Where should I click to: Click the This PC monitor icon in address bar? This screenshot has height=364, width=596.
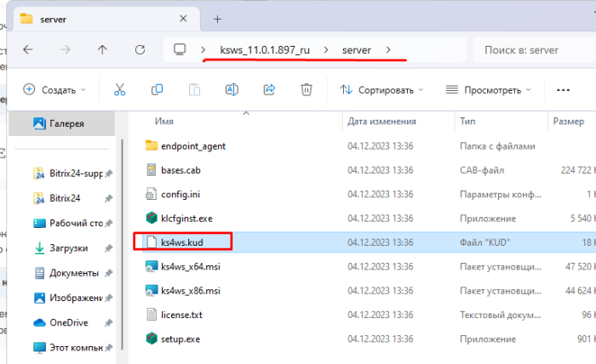click(x=180, y=49)
